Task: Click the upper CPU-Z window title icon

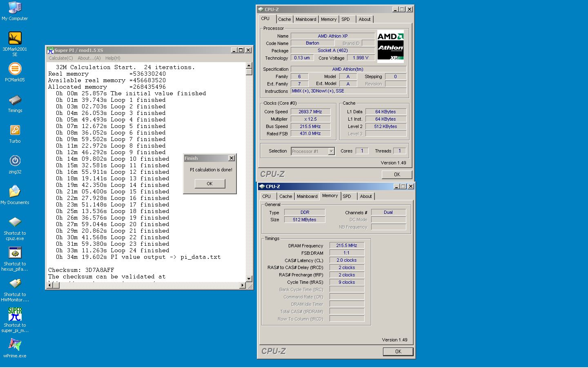Action: (x=261, y=9)
